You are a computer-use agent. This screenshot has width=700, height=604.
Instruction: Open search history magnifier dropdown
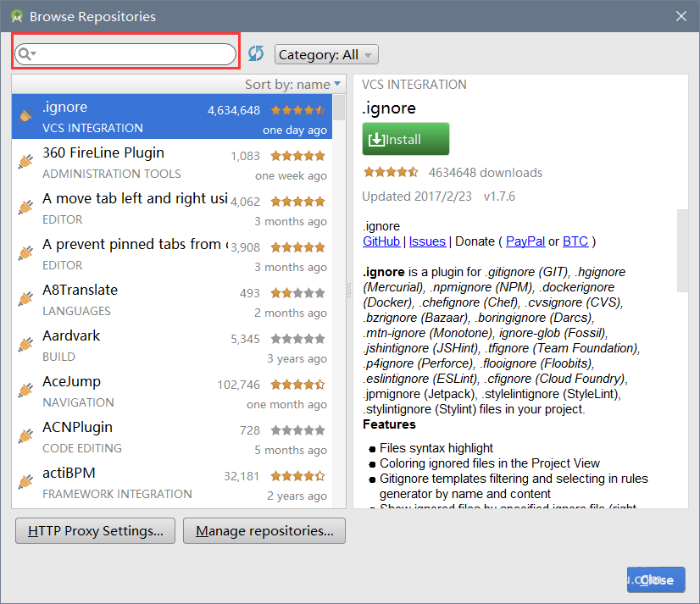pyautogui.click(x=27, y=54)
